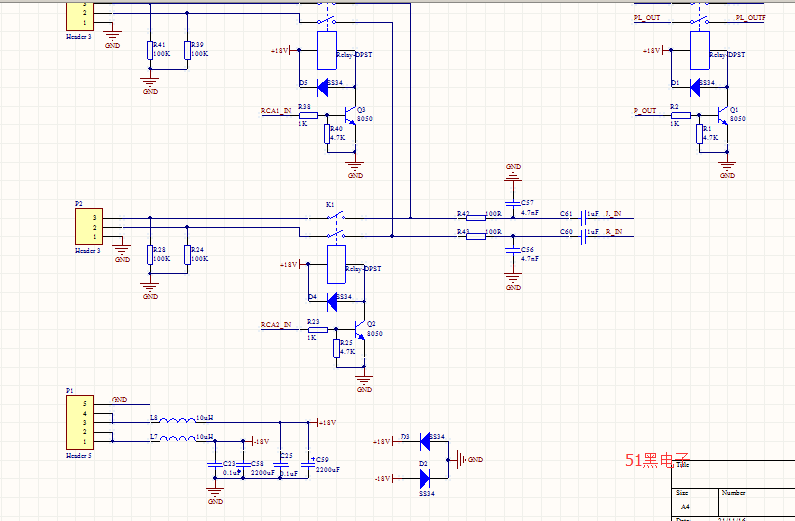Select resistor R24 100K symbol
The width and height of the screenshot is (795, 521).
188,255
